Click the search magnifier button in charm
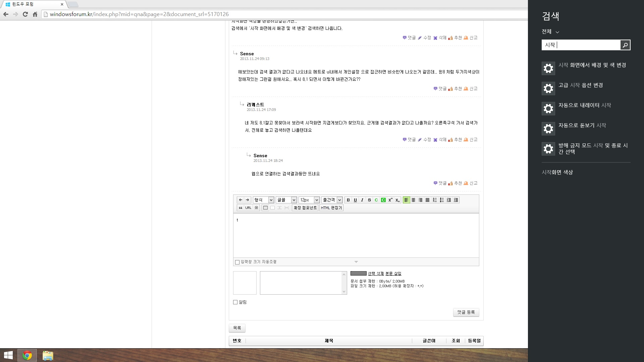This screenshot has height=362, width=644. click(x=625, y=45)
